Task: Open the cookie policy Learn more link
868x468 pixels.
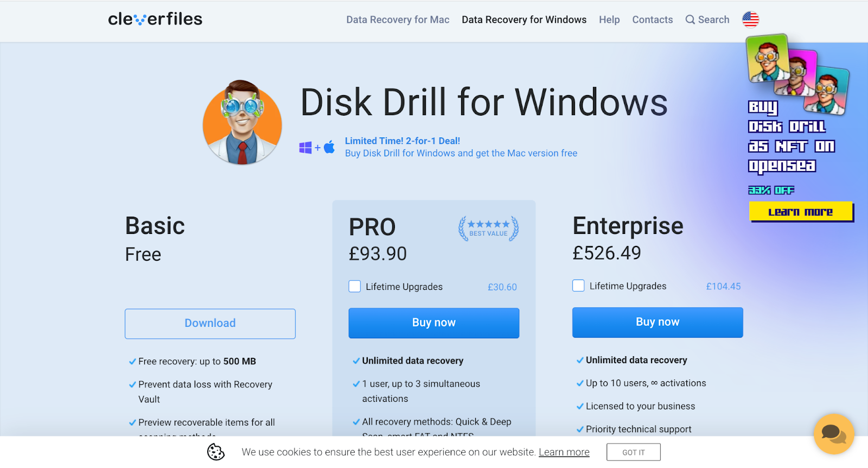Action: click(x=564, y=452)
